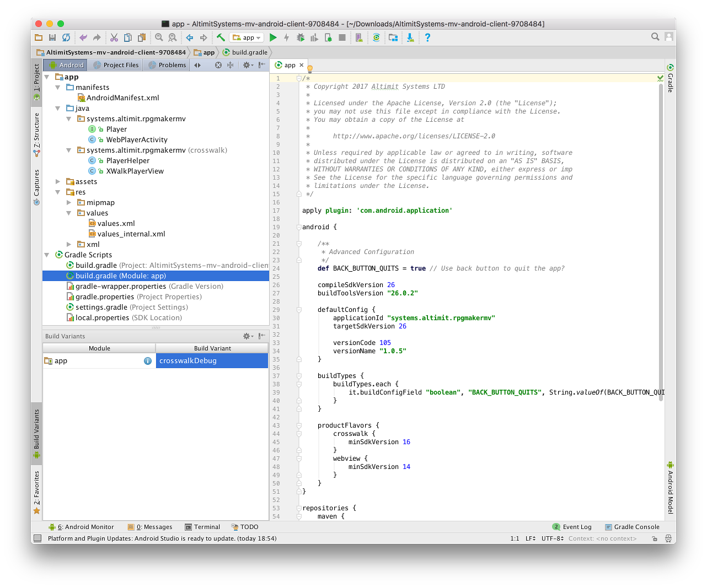Click the UTF-8 encoding selector
707x588 pixels.
552,538
